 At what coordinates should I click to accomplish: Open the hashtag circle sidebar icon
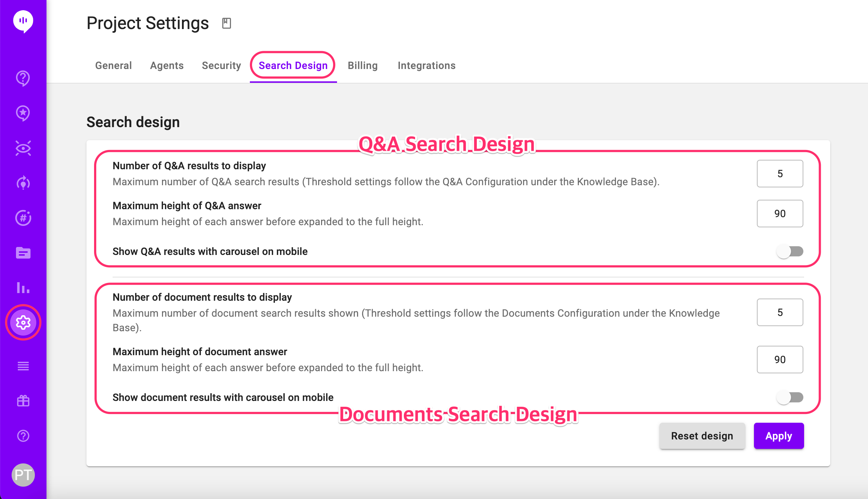point(23,218)
